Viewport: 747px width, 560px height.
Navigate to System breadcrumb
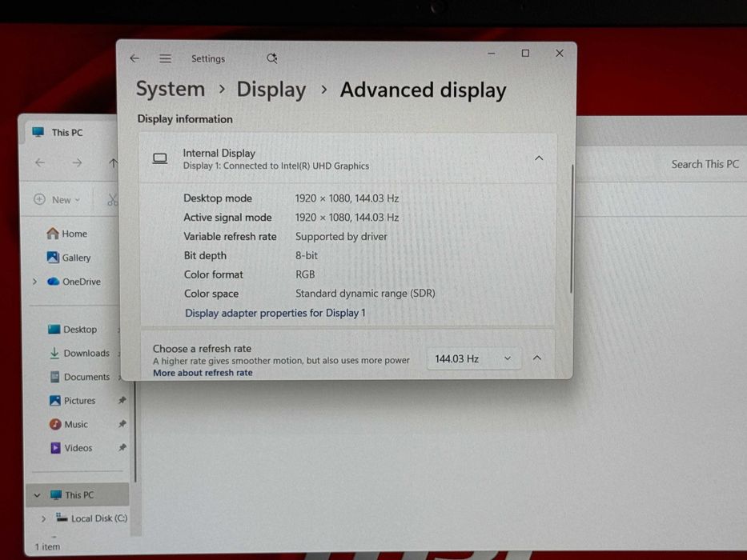click(x=171, y=89)
